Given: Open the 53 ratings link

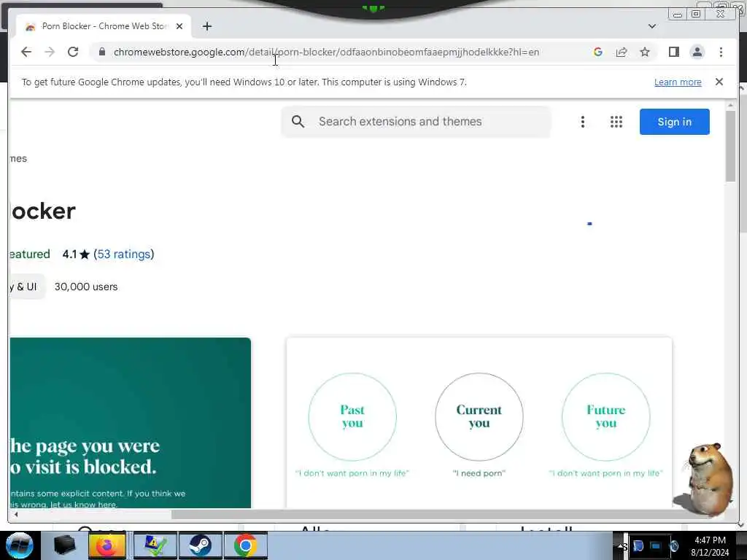Looking at the screenshot, I should click(124, 254).
